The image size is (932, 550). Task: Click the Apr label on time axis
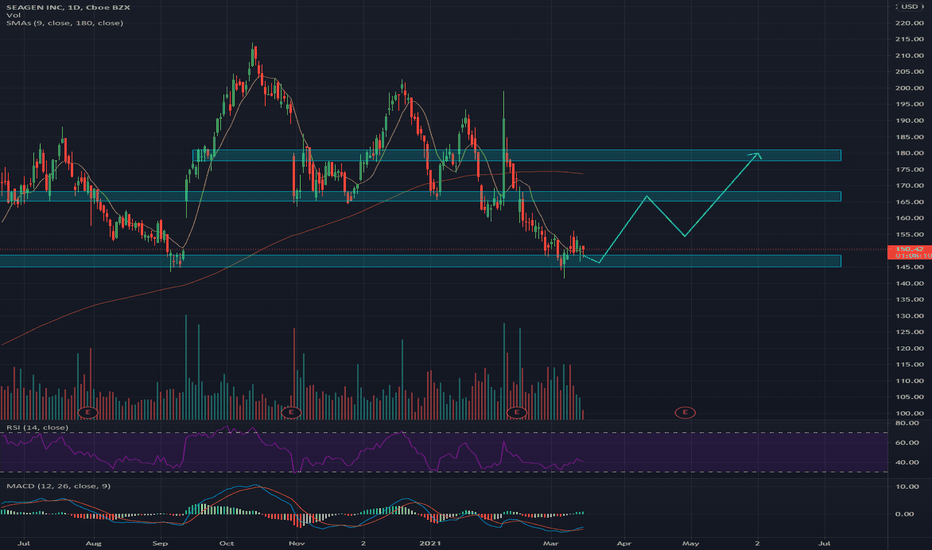pyautogui.click(x=624, y=543)
